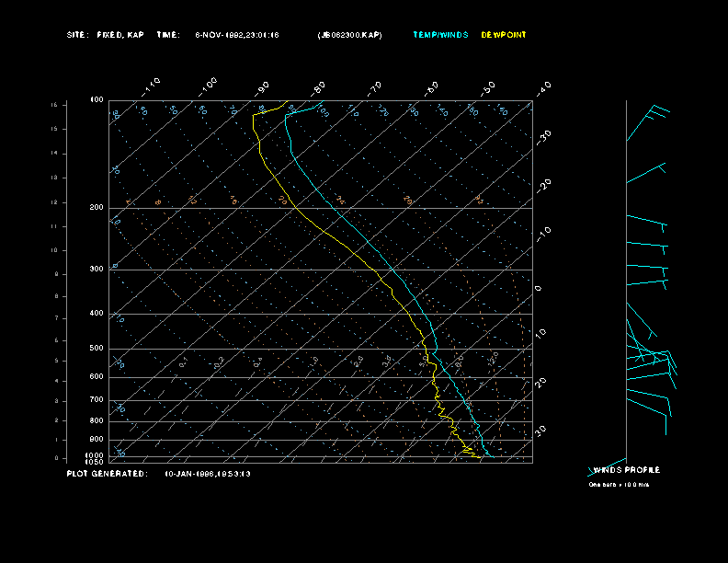The width and height of the screenshot is (728, 563).
Task: Click the PLOT GENERATED label
Action: tap(107, 474)
